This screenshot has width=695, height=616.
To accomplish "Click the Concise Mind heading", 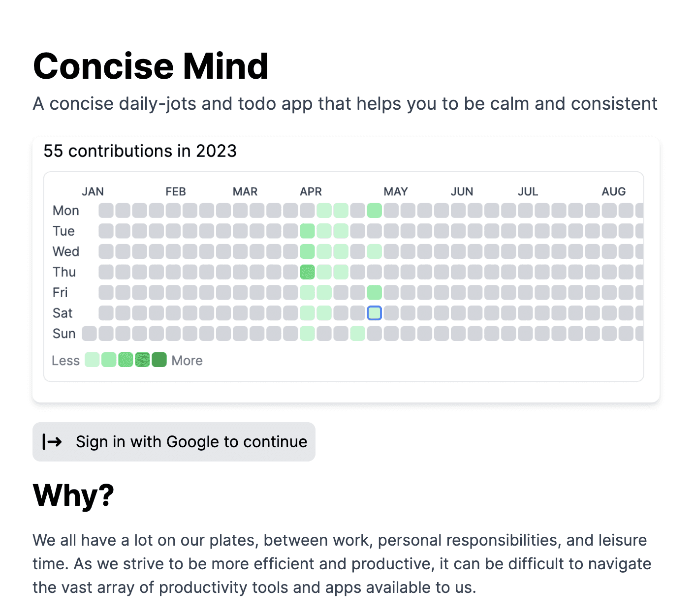I will coord(151,66).
